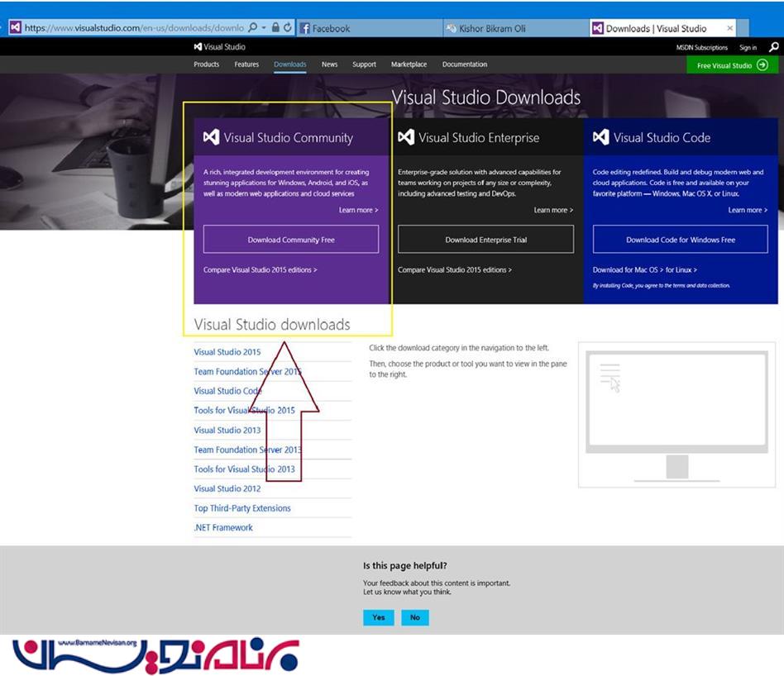The height and width of the screenshot is (676, 784).
Task: Click the Visual Studio Enterprise card logo
Action: point(406,137)
